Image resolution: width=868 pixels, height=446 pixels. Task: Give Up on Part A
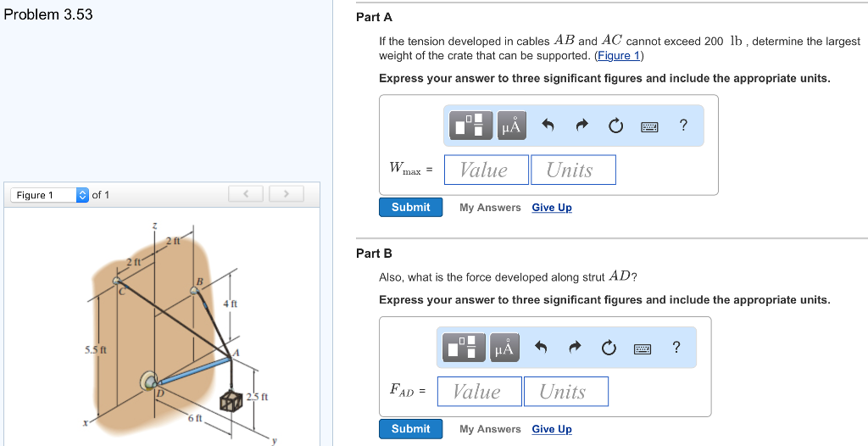pyautogui.click(x=552, y=208)
